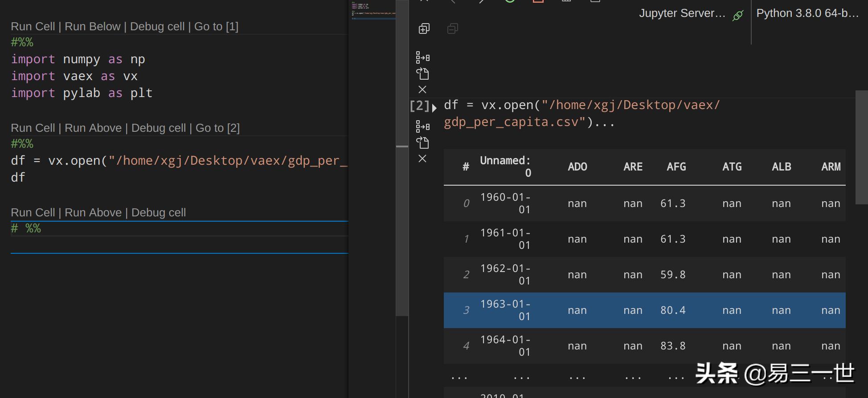Click the ARE column header

(633, 167)
